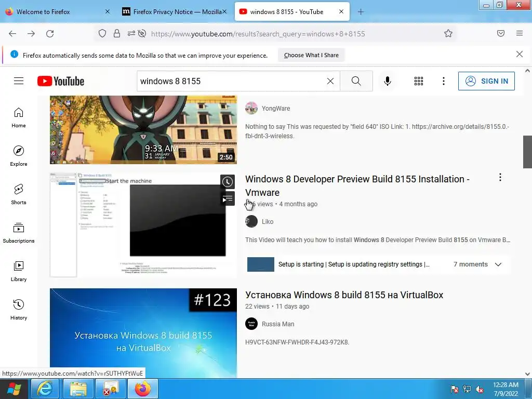
Task: Open Shorts in the YouTube sidebar
Action: (x=19, y=194)
